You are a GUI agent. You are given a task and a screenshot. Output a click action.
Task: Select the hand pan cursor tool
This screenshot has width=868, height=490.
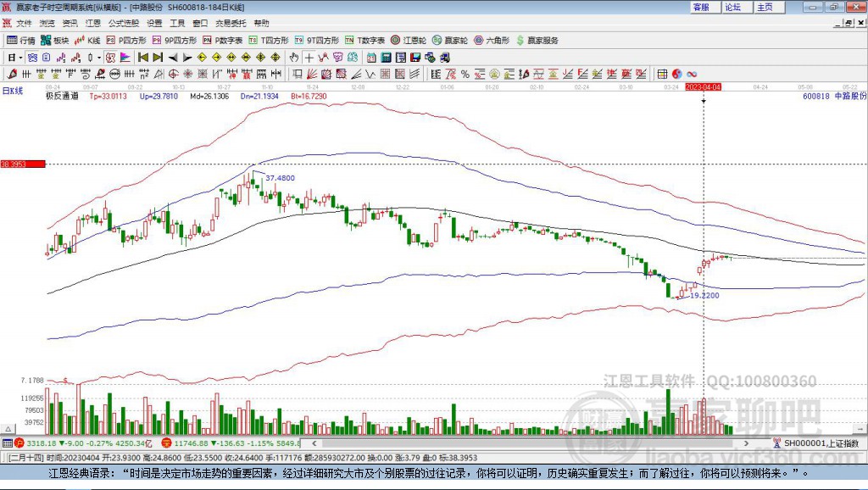coord(293,58)
